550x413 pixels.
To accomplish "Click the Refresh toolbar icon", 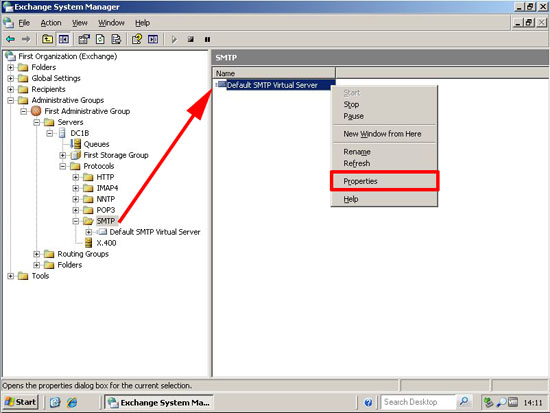I will 100,39.
